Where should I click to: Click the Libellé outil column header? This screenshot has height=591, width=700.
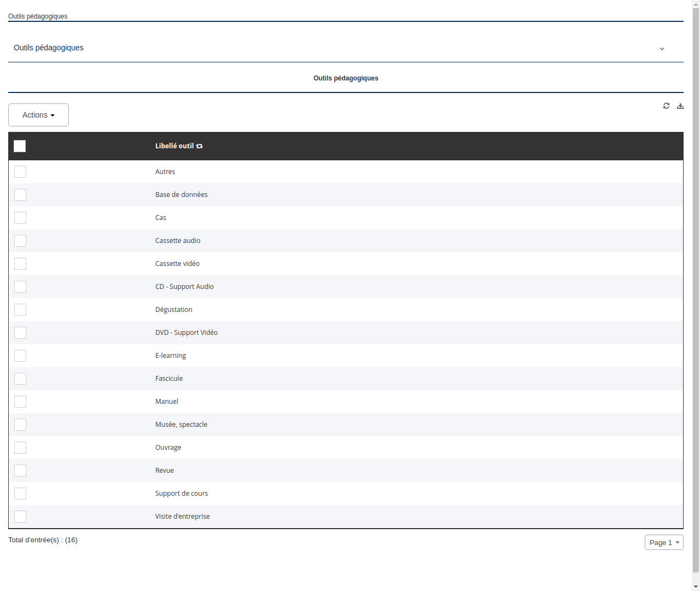(175, 146)
